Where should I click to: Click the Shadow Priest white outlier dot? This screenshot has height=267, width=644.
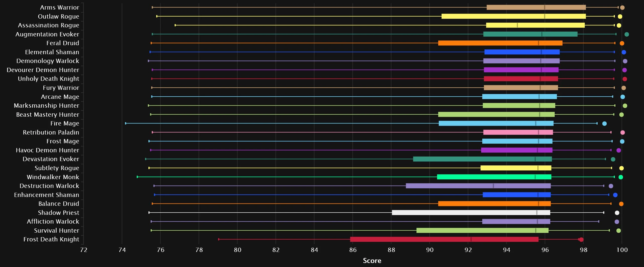[617, 213]
